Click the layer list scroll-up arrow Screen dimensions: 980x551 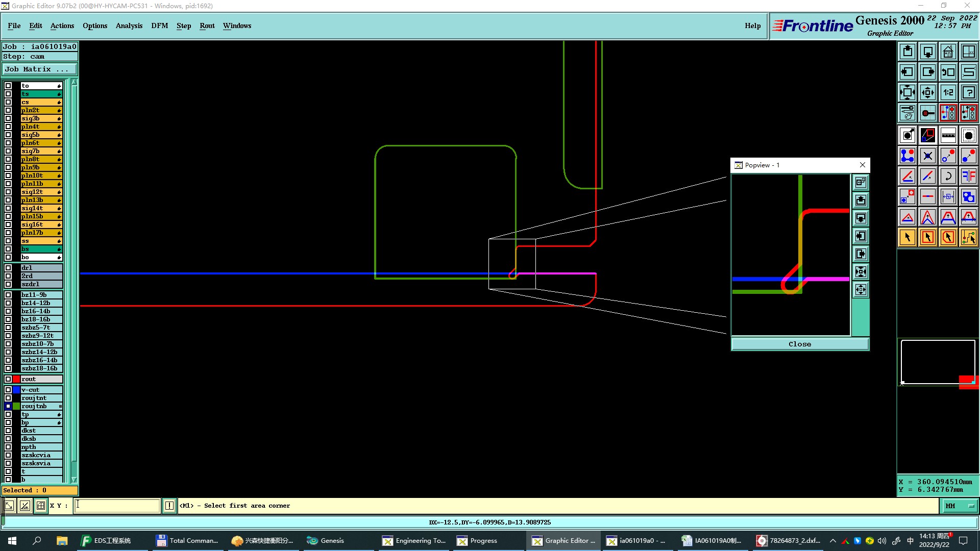[x=74, y=82]
